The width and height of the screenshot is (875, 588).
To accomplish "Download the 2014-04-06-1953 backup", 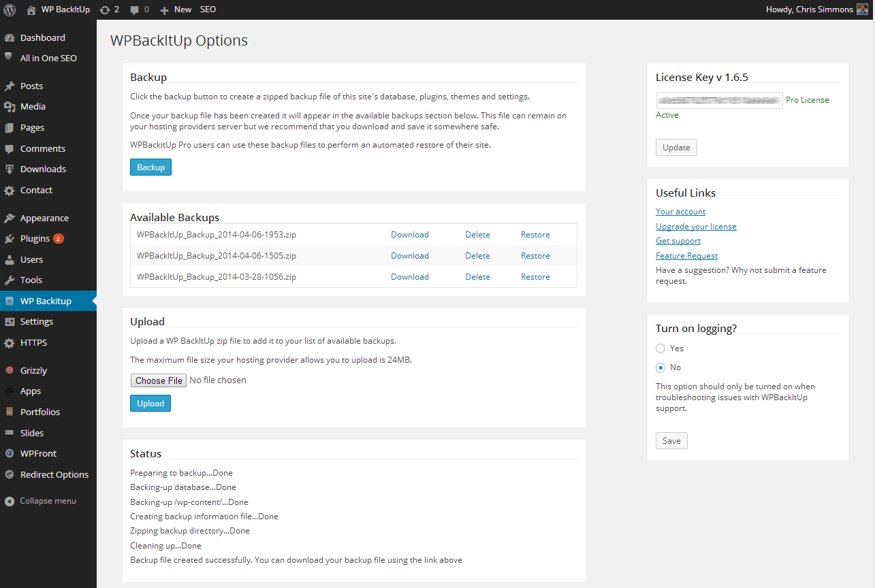I will click(x=410, y=235).
